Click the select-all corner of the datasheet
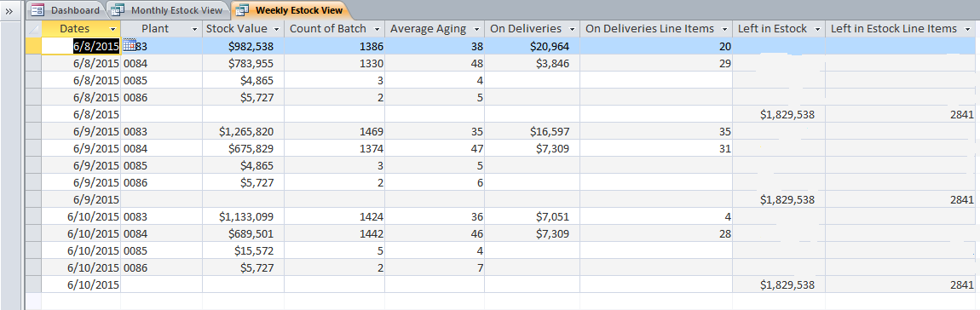The image size is (980, 310). [33, 29]
